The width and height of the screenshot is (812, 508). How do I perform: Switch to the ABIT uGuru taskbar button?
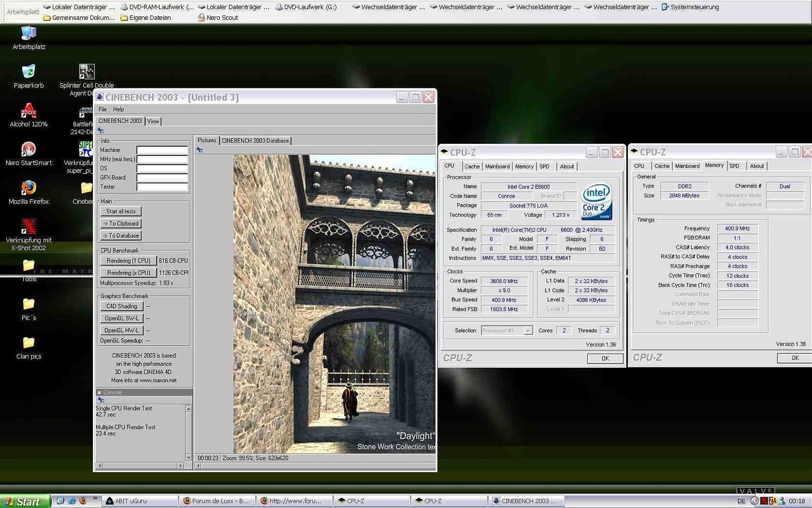pos(141,501)
